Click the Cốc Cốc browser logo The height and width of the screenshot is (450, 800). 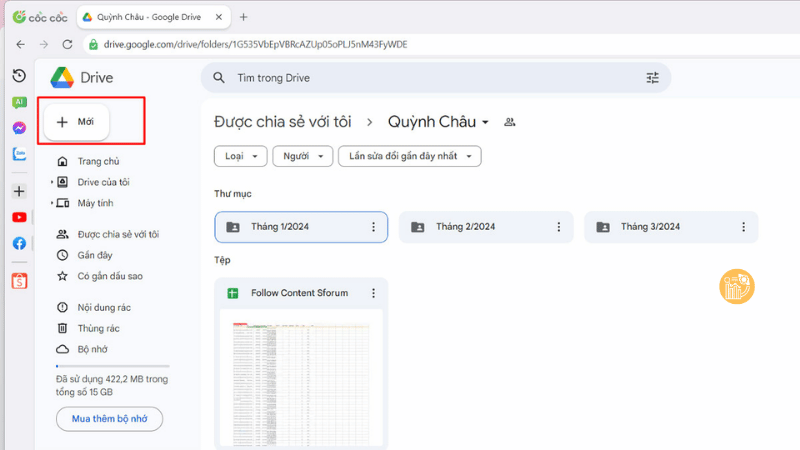(40, 17)
